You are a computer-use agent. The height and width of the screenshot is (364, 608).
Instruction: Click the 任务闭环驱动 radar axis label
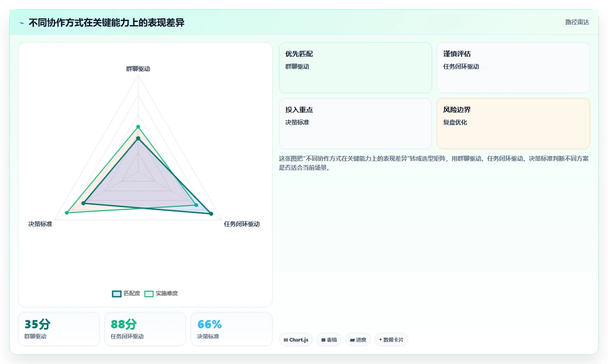[x=242, y=224]
